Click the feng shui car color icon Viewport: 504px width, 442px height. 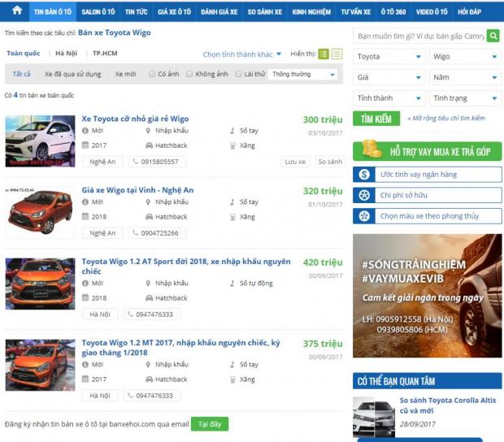pos(364,216)
